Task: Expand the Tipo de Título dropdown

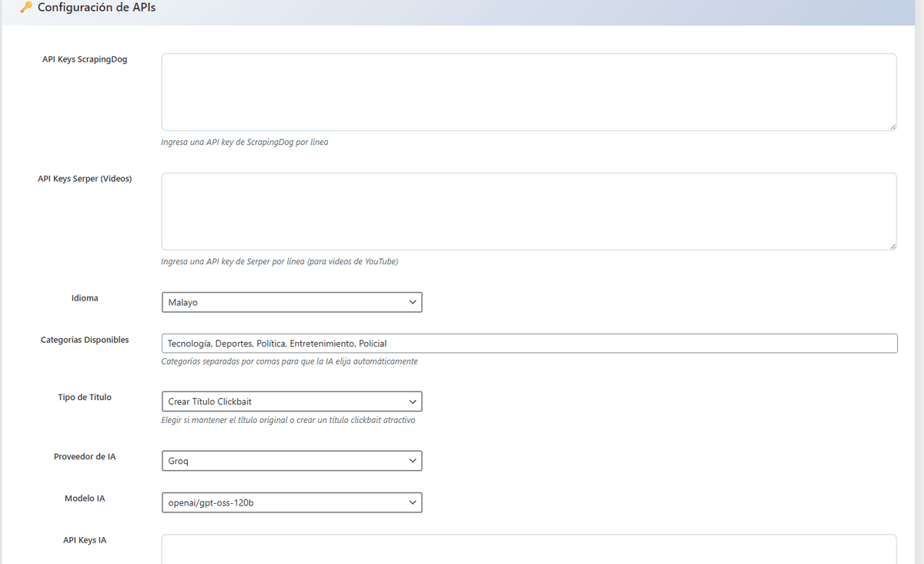Action: click(292, 401)
